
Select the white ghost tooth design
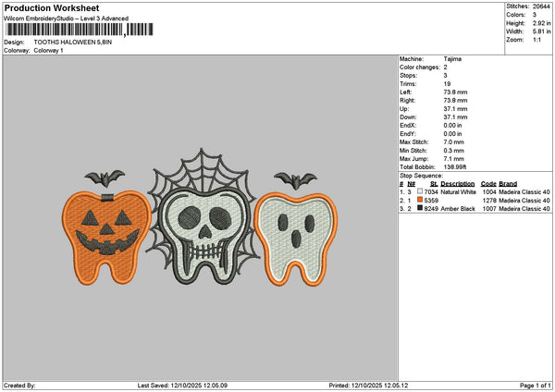click(x=296, y=239)
